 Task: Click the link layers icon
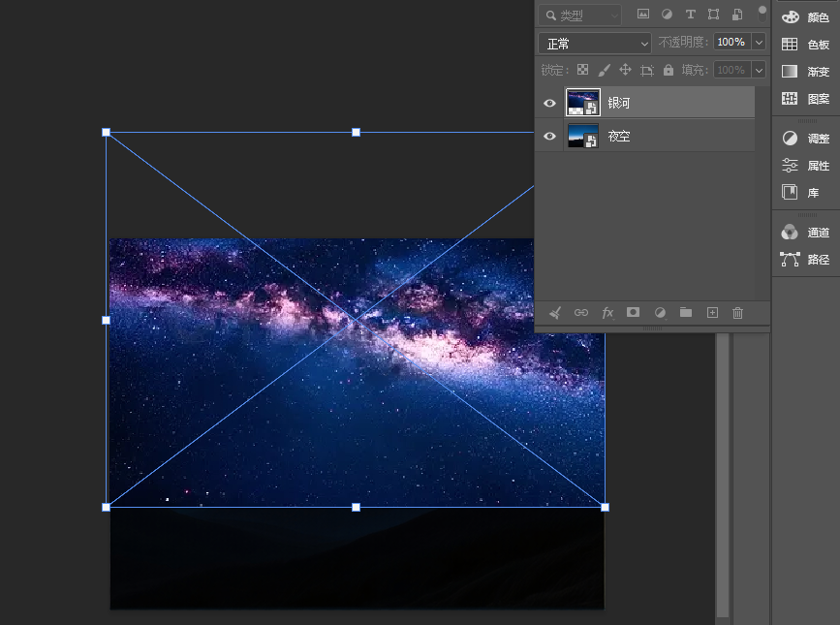point(580,313)
